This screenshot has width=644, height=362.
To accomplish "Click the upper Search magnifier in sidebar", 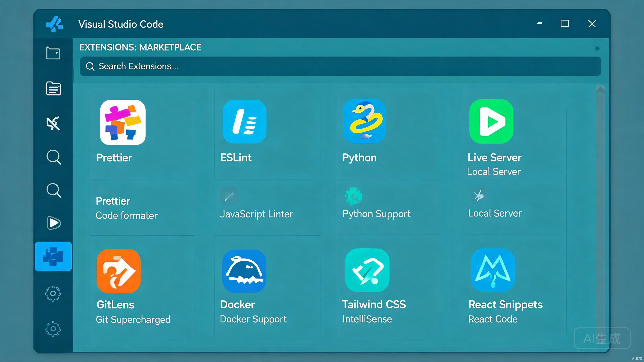I will click(54, 157).
